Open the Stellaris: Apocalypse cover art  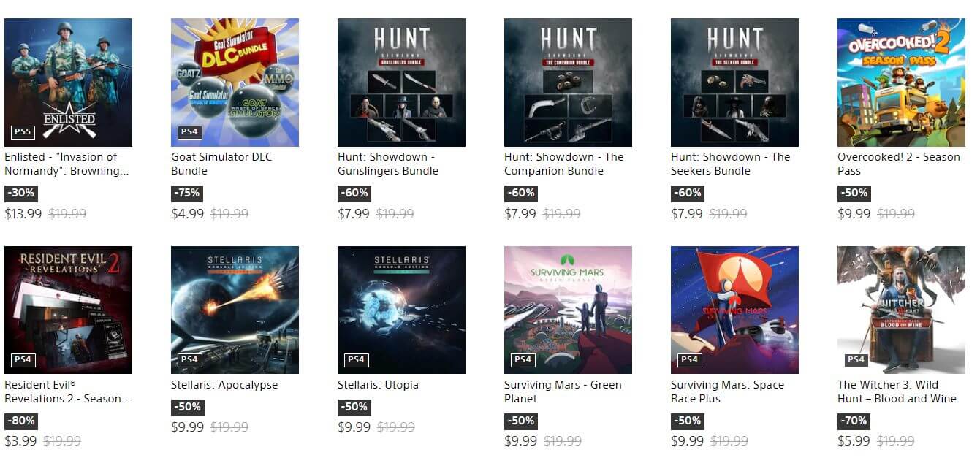(x=235, y=310)
